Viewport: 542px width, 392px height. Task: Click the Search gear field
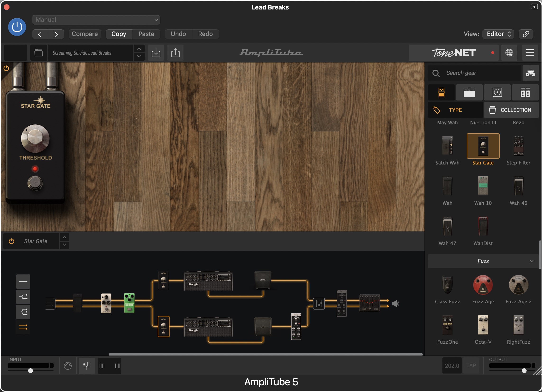[x=475, y=73]
